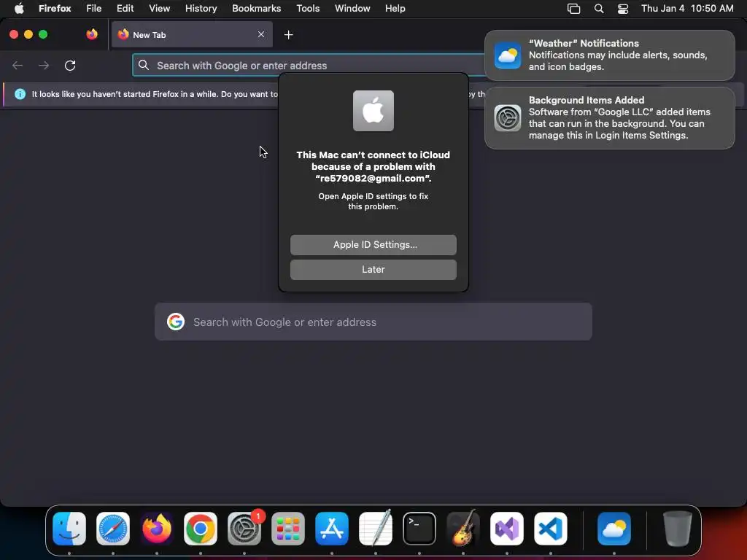Open Spotlight search in the menu bar

pyautogui.click(x=599, y=9)
